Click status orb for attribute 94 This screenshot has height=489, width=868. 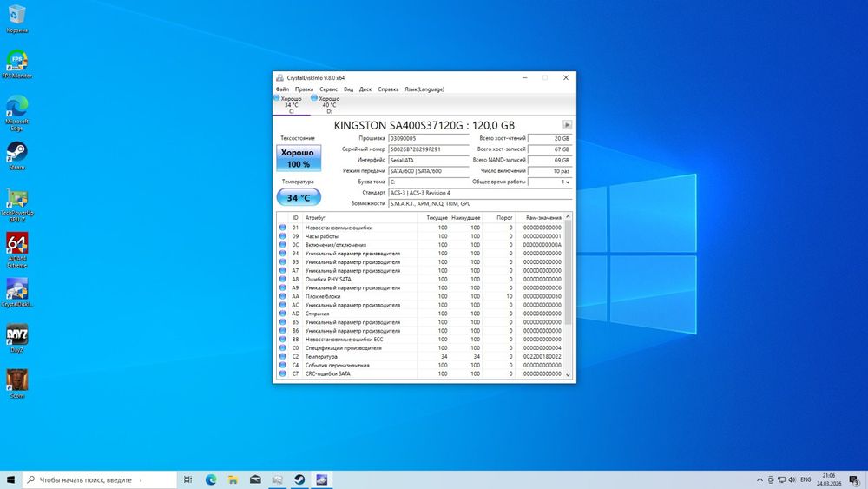pyautogui.click(x=282, y=253)
